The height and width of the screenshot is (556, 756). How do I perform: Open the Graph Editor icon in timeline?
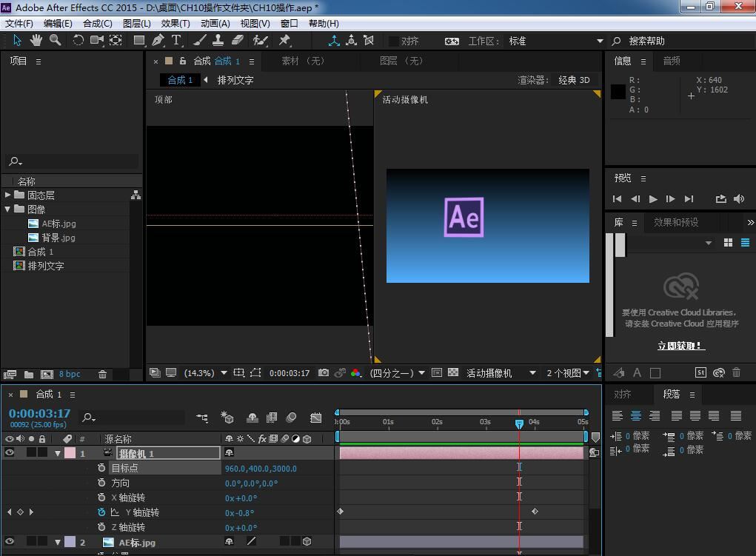316,418
